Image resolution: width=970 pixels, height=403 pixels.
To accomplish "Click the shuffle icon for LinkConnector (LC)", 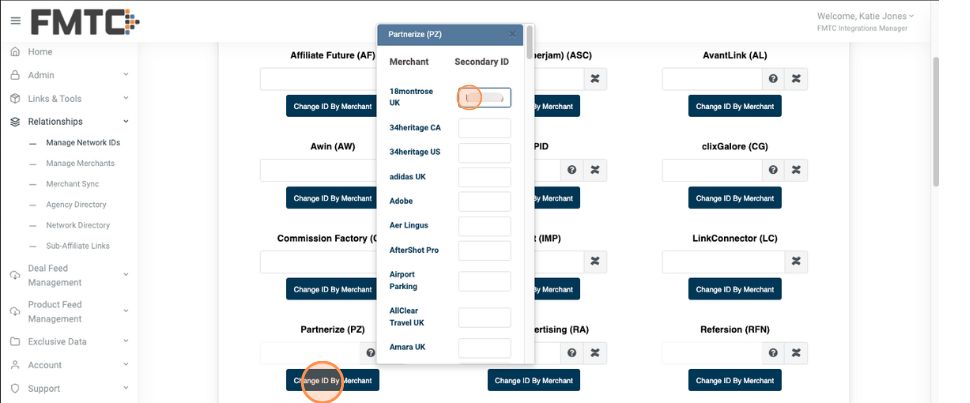I will [x=796, y=262].
